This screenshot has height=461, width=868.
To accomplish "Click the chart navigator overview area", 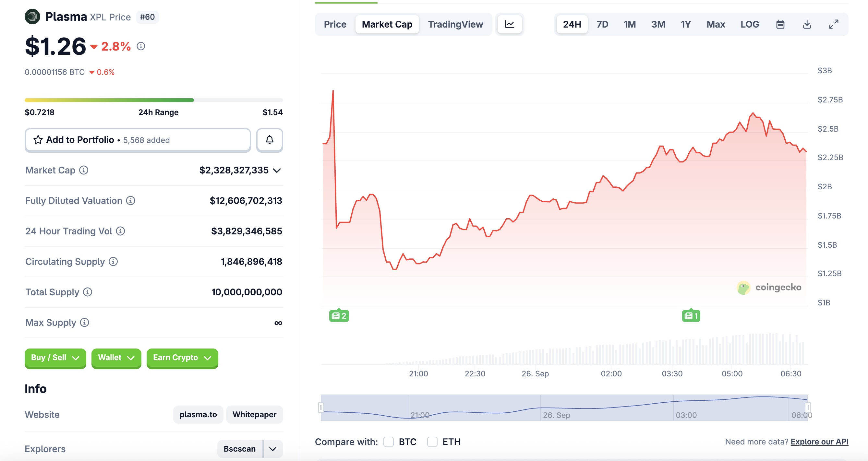I will (564, 408).
